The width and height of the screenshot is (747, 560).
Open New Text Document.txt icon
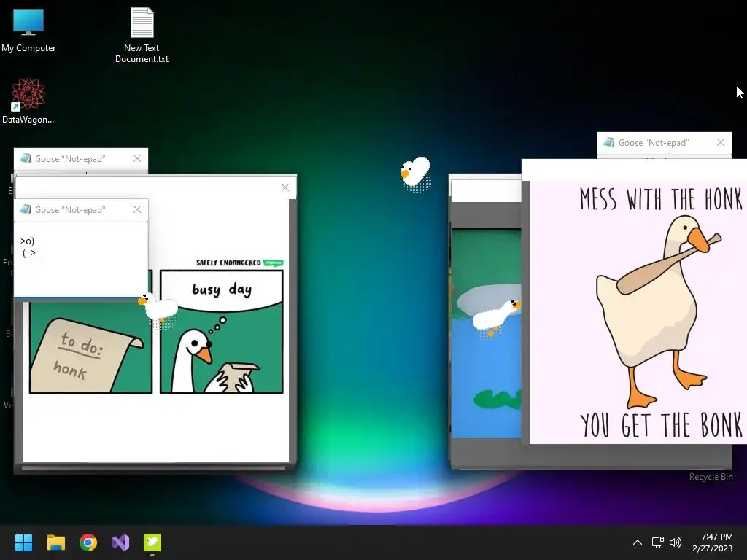[x=142, y=35]
